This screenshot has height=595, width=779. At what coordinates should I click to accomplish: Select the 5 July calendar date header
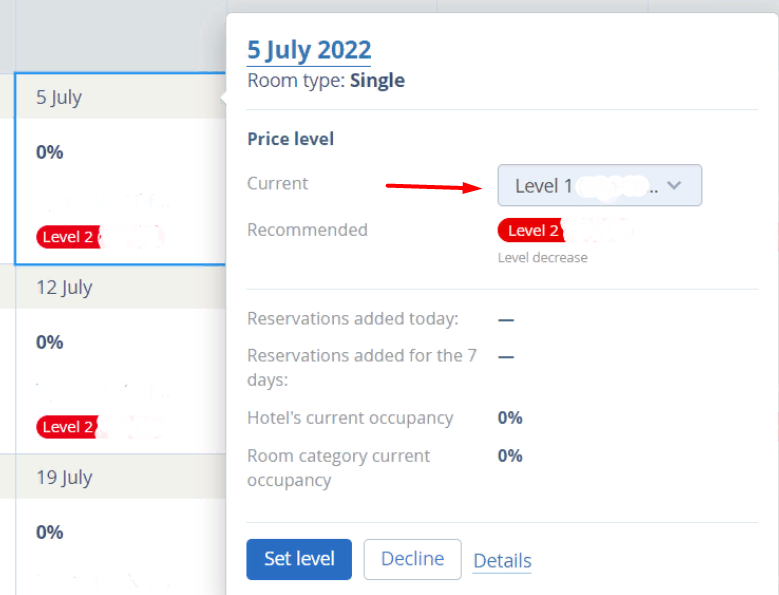(59, 97)
